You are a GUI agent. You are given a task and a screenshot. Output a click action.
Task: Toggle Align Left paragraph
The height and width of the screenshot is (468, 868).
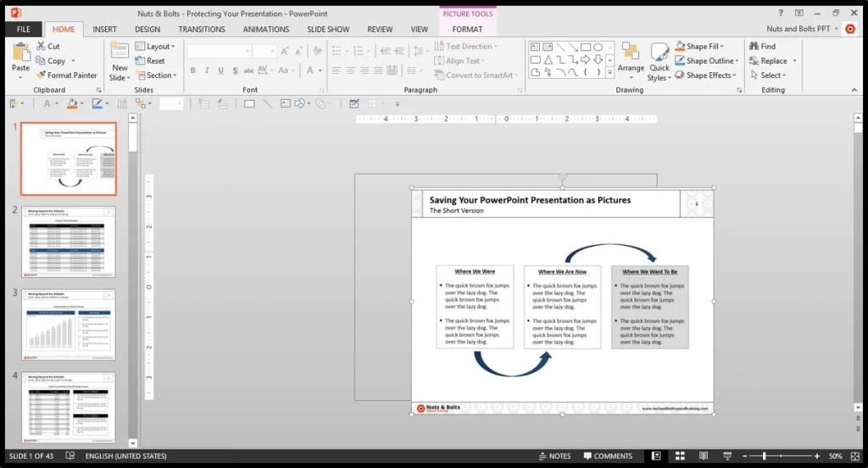pyautogui.click(x=337, y=70)
